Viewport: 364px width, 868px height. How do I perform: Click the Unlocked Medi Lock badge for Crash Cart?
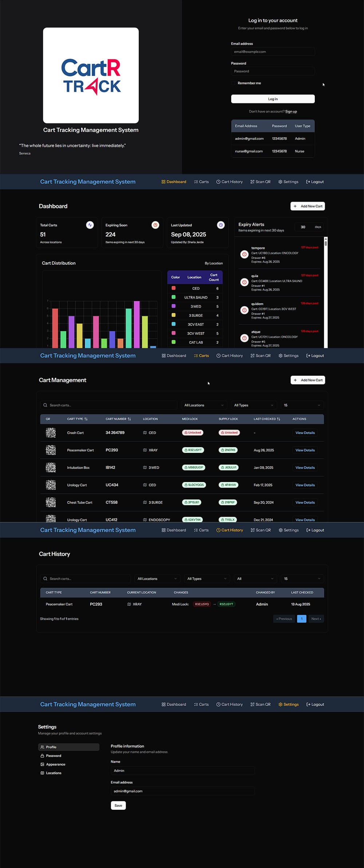tap(193, 433)
